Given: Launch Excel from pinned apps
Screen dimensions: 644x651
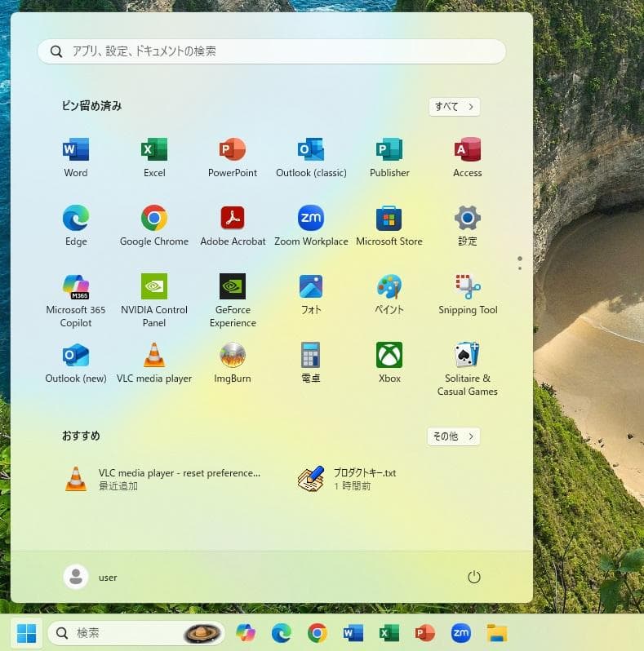Looking at the screenshot, I should point(154,157).
